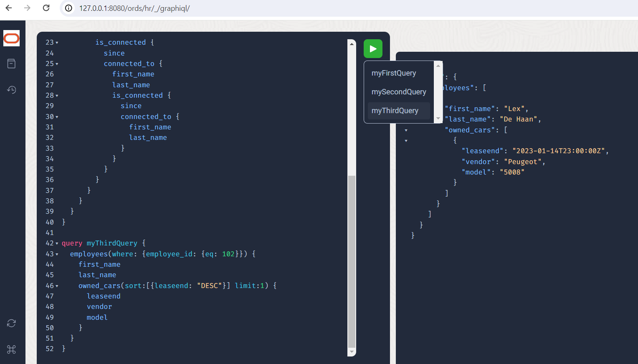Fold connected_to block at line 30
The width and height of the screenshot is (638, 364).
pos(57,117)
